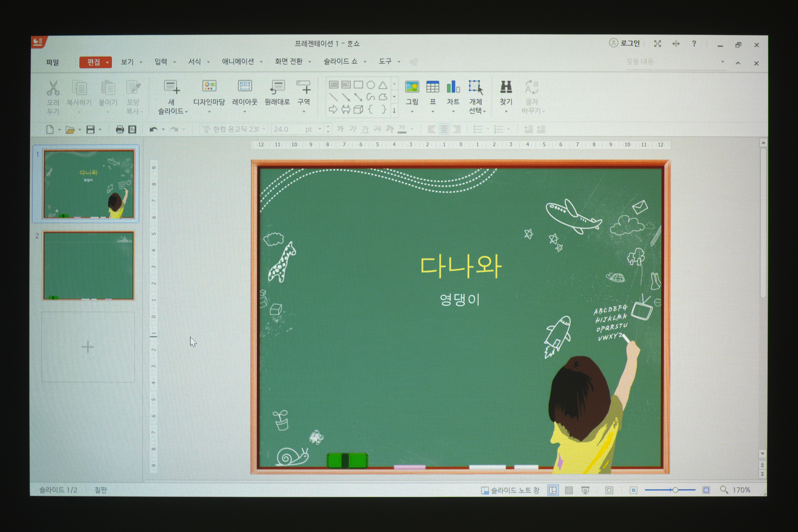The height and width of the screenshot is (532, 798).
Task: Switch to slide sorter view
Action: pos(569,490)
